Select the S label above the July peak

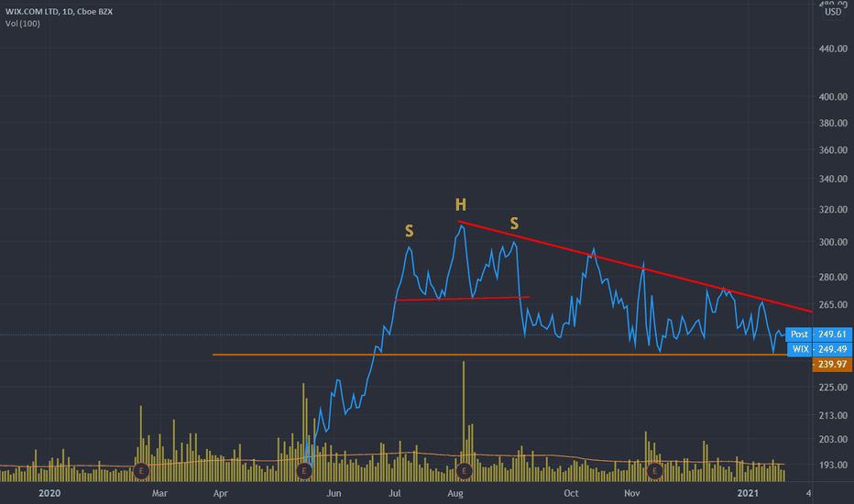(409, 232)
